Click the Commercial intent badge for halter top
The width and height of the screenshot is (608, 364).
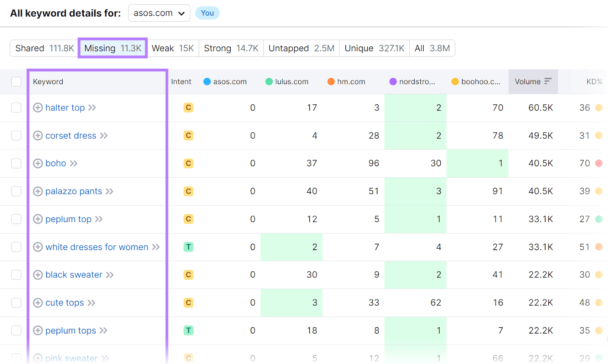click(x=188, y=107)
